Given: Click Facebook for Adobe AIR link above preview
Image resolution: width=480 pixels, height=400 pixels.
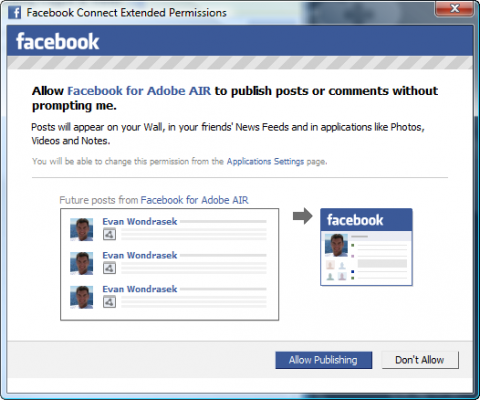Looking at the screenshot, I should (x=194, y=200).
